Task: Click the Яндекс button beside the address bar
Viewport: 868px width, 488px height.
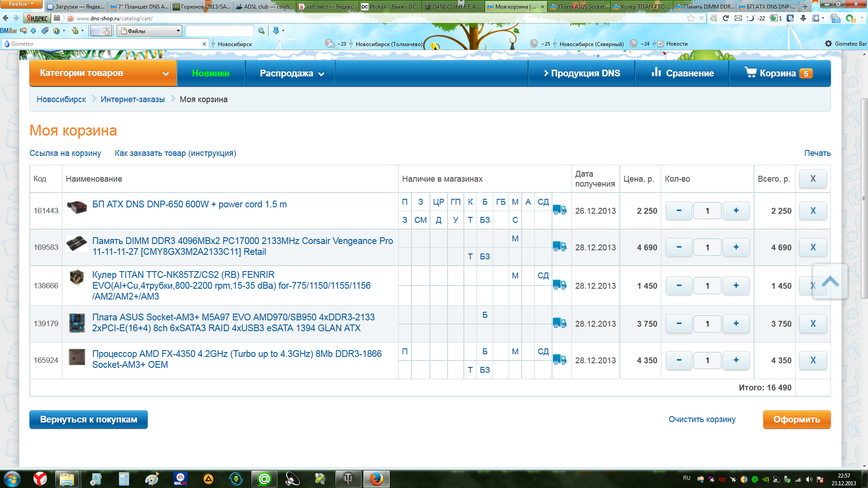Action: click(37, 18)
